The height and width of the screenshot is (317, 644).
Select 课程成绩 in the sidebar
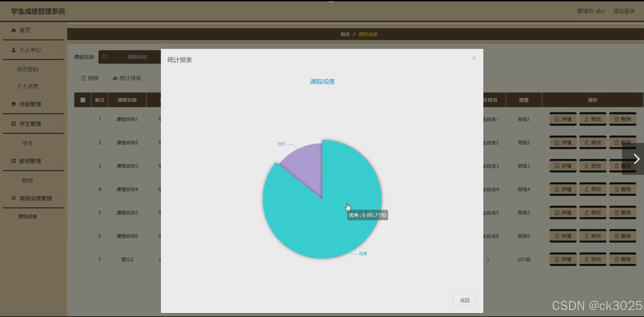27,216
